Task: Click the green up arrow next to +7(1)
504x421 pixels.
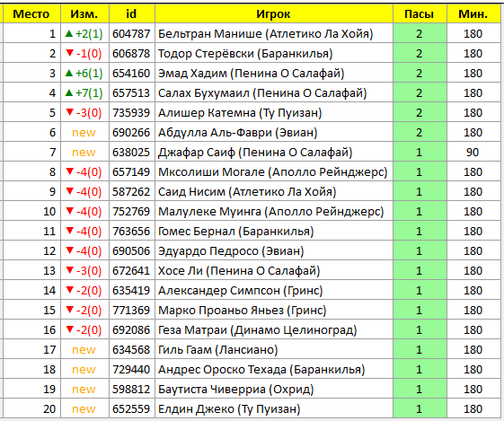Action: (x=69, y=92)
